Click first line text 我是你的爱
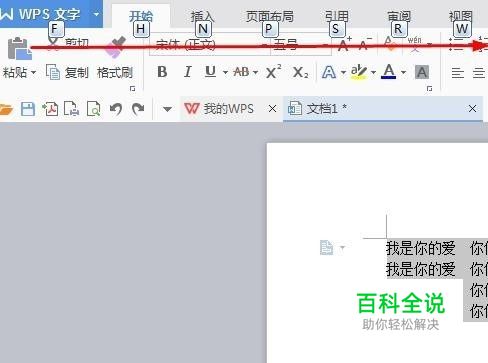Image resolution: width=488 pixels, height=363 pixels. pyautogui.click(x=421, y=248)
